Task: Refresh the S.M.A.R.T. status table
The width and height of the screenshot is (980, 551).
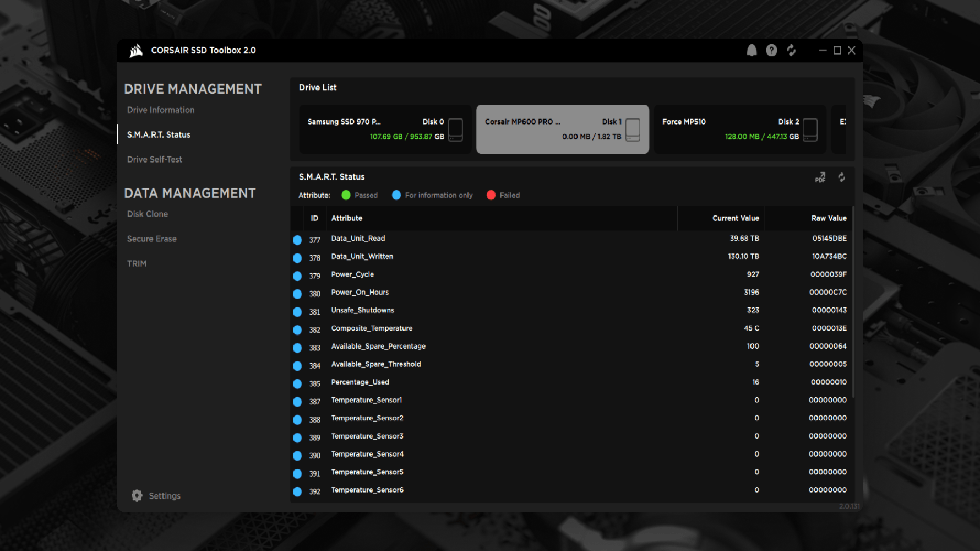Action: pyautogui.click(x=841, y=177)
